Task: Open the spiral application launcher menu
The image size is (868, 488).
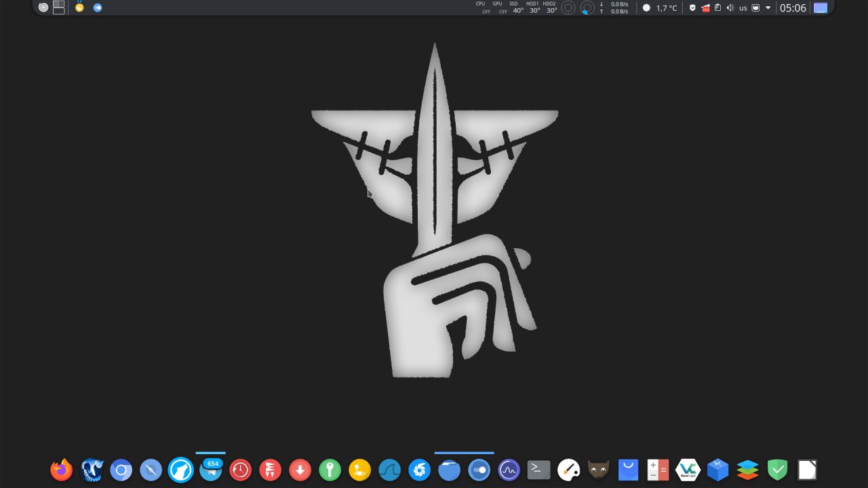Action: 43,7
